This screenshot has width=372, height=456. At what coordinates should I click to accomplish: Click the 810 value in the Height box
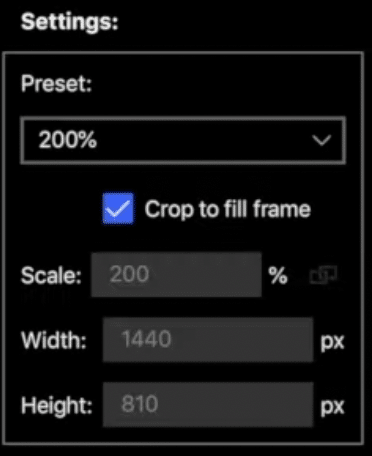pos(140,404)
